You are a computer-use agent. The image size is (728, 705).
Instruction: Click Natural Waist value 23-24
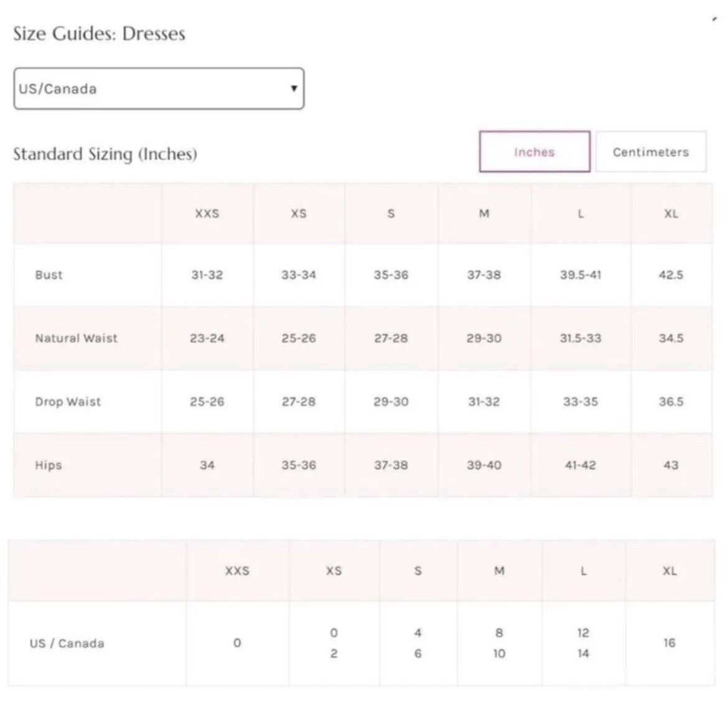207,338
